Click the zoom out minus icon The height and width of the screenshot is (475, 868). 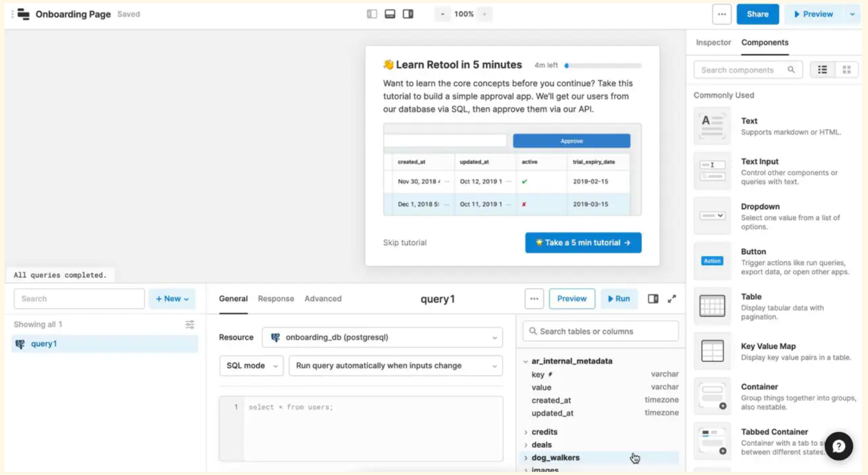[442, 14]
